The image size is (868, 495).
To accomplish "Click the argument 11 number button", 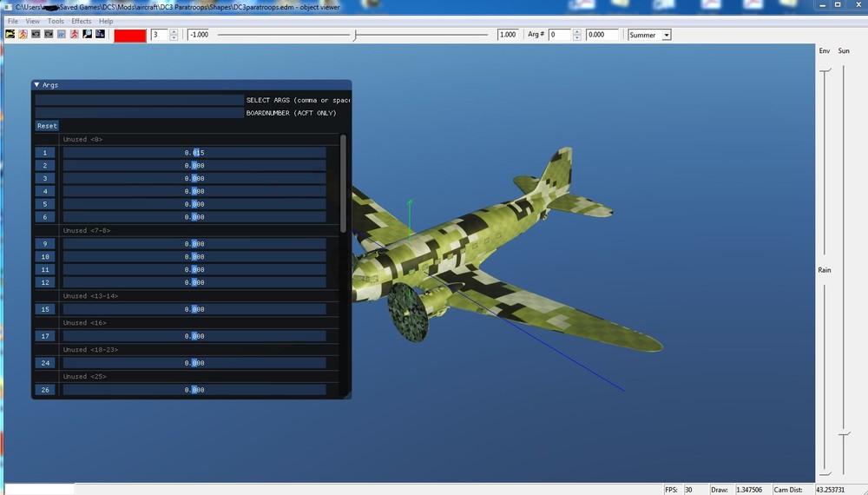I will [45, 270].
